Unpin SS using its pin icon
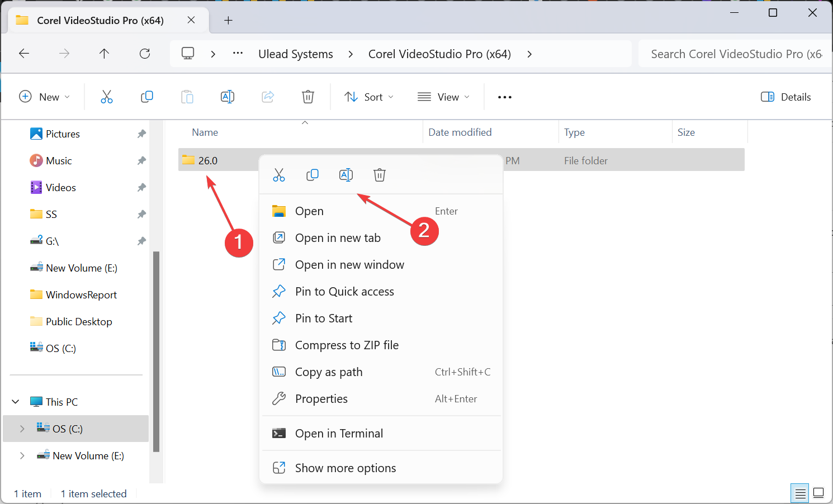 (x=141, y=215)
